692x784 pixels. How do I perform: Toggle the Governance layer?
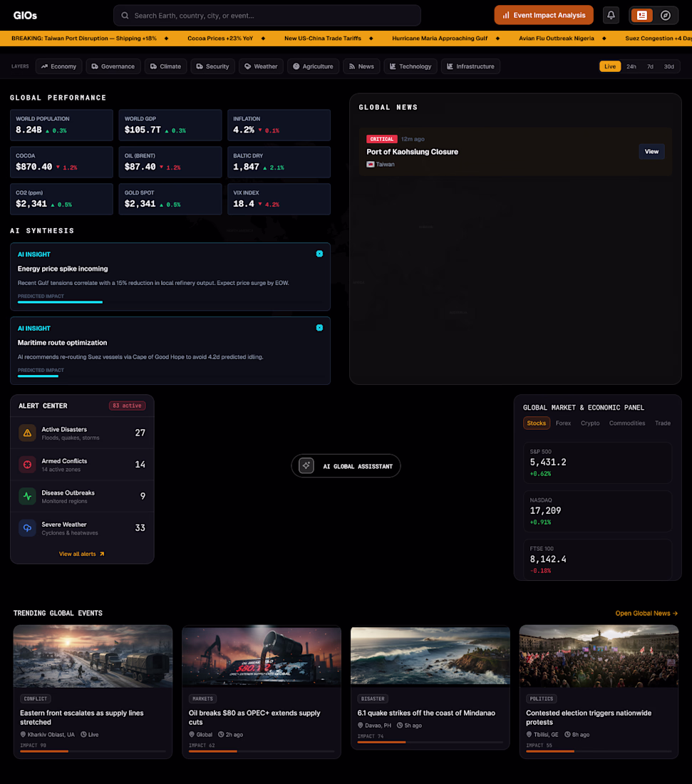113,66
